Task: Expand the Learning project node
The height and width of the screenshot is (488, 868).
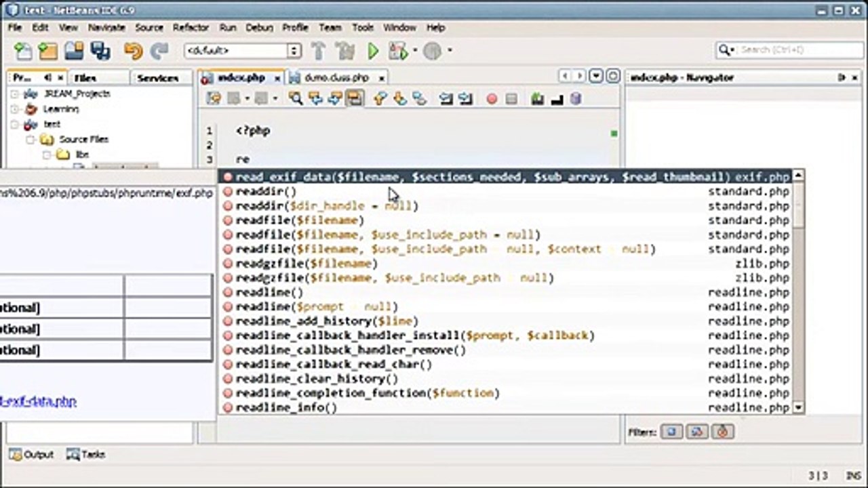Action: pos(14,108)
